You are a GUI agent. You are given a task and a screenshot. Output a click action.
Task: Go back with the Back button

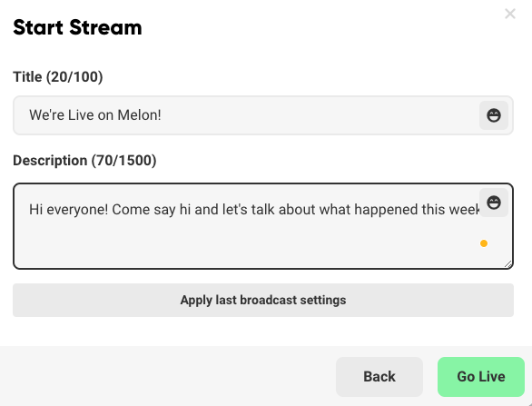click(x=379, y=376)
